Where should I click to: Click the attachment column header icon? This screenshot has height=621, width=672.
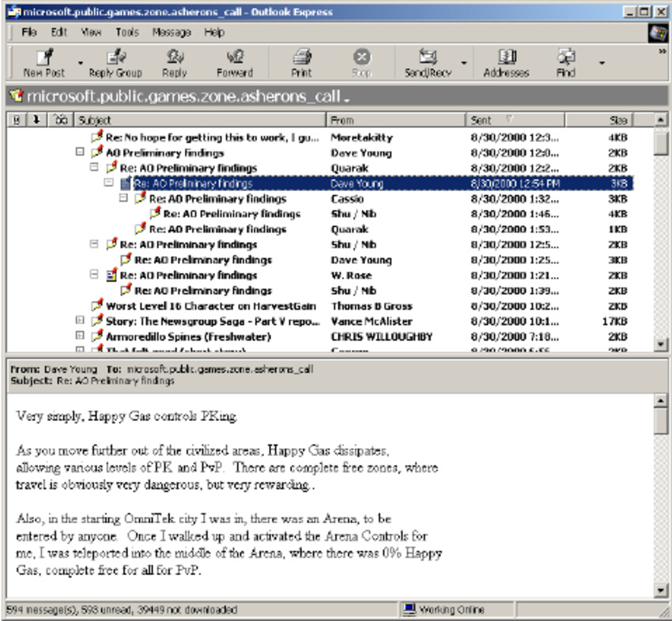17,120
